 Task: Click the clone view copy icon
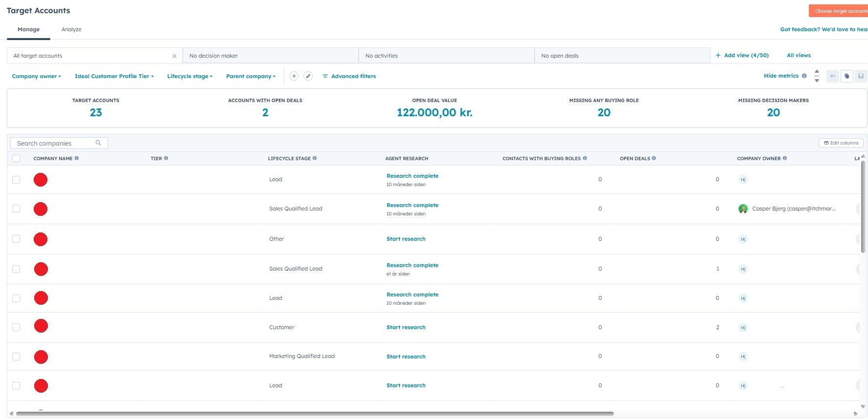pyautogui.click(x=846, y=76)
